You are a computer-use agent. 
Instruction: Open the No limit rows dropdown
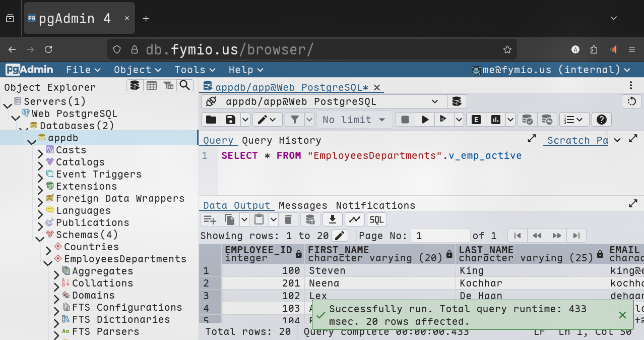click(x=354, y=120)
